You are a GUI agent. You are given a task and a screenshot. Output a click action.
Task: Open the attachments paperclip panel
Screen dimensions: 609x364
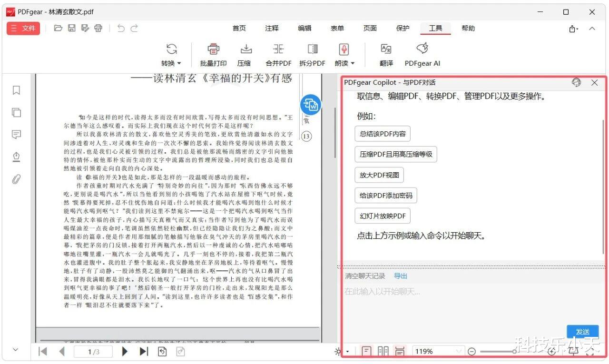[x=16, y=179]
